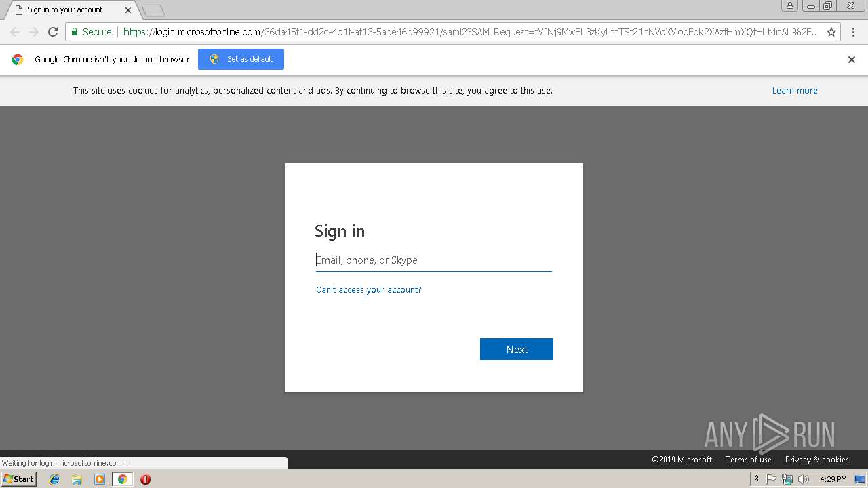Image resolution: width=868 pixels, height=488 pixels.
Task: Click the Next button
Action: click(517, 349)
